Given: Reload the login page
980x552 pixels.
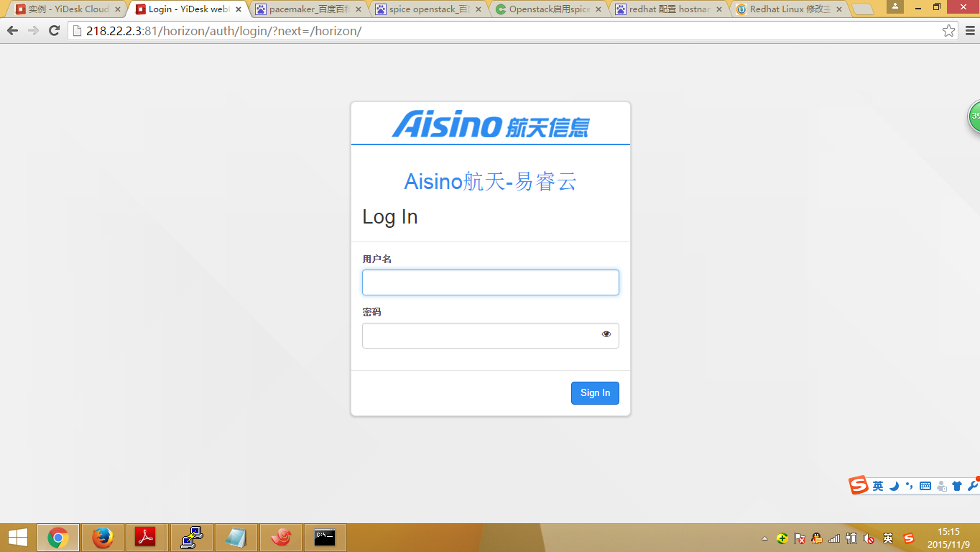Looking at the screenshot, I should pyautogui.click(x=54, y=30).
